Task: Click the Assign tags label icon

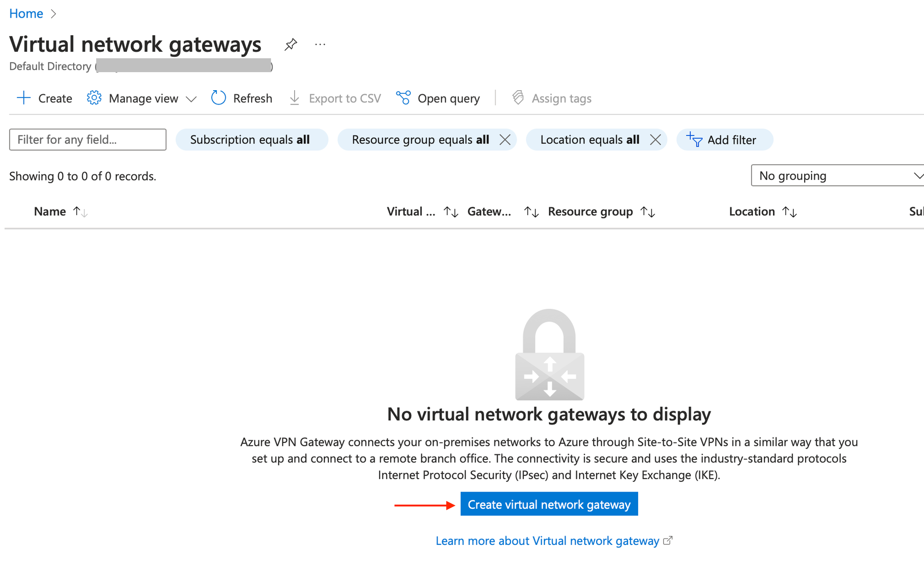Action: click(518, 98)
